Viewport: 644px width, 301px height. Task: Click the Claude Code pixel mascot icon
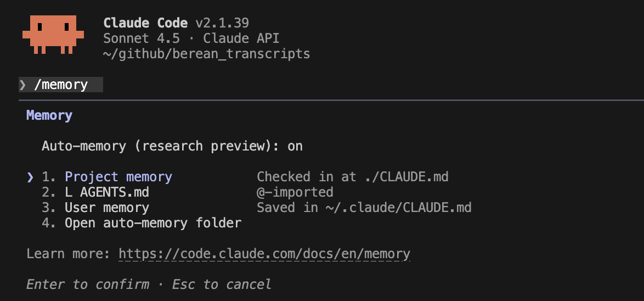pyautogui.click(x=53, y=34)
